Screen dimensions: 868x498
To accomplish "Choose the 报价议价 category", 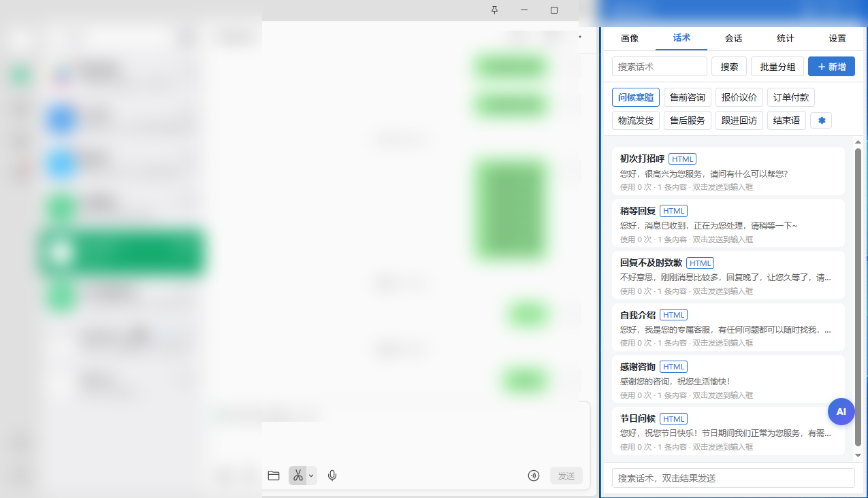I will 739,97.
